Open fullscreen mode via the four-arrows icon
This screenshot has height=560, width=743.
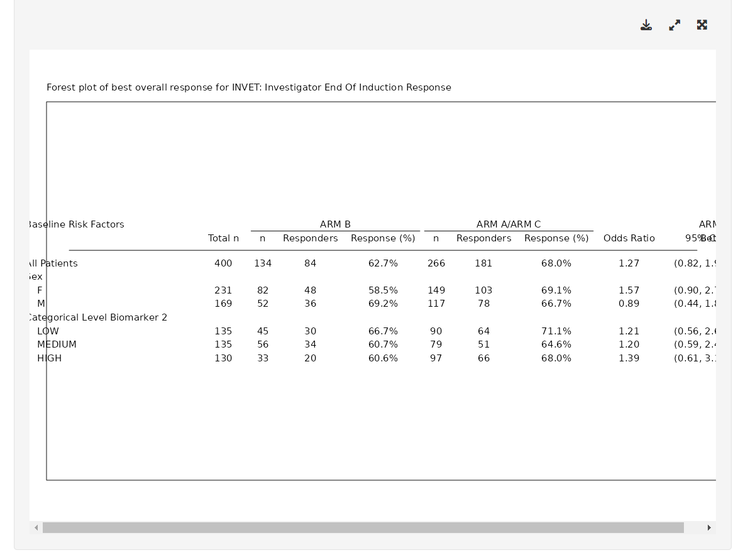tap(702, 25)
